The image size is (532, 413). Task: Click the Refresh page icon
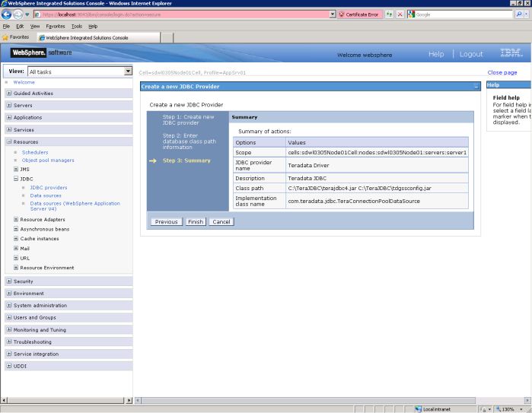(x=389, y=14)
